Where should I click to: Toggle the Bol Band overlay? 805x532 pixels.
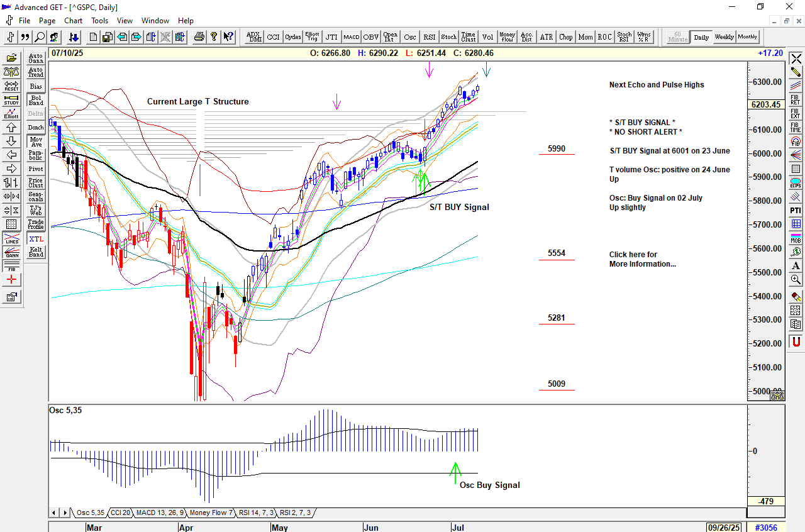36,100
